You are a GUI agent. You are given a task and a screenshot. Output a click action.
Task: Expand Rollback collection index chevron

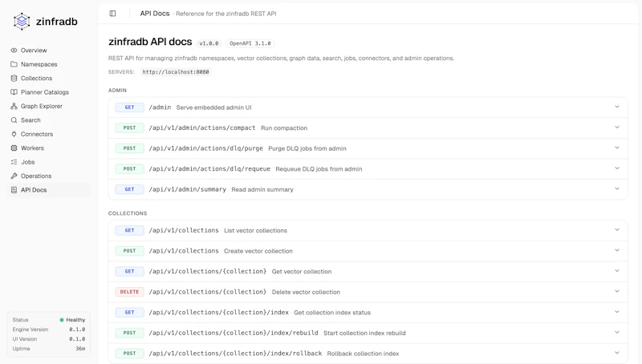616,353
